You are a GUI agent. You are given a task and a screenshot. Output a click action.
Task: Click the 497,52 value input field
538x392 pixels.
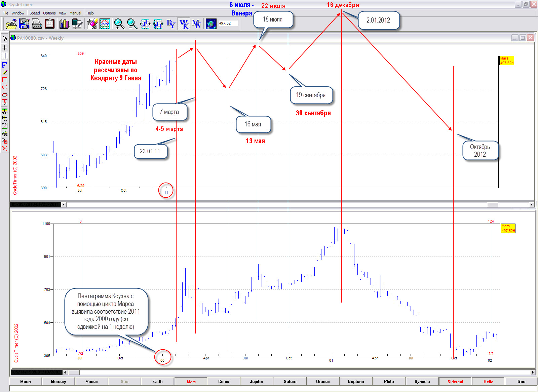[x=228, y=24]
